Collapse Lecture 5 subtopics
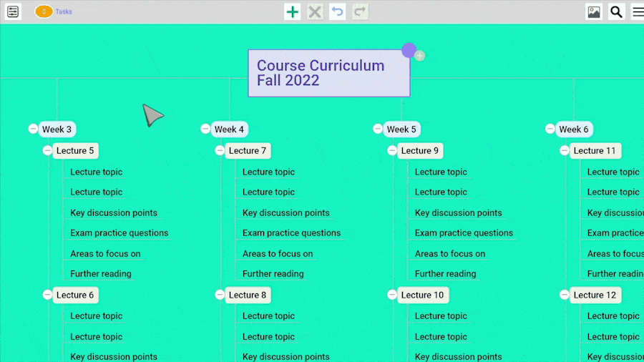Viewport: 644px width, 362px height. point(47,150)
